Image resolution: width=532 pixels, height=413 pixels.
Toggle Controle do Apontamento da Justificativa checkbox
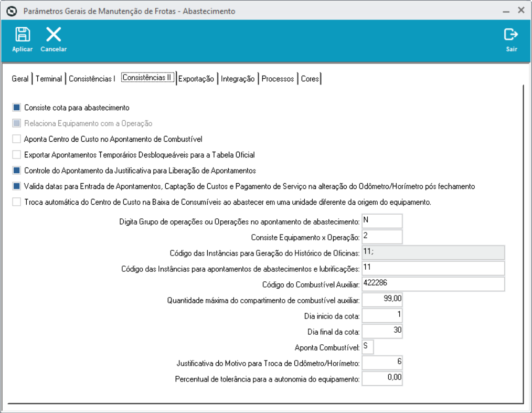coord(16,171)
